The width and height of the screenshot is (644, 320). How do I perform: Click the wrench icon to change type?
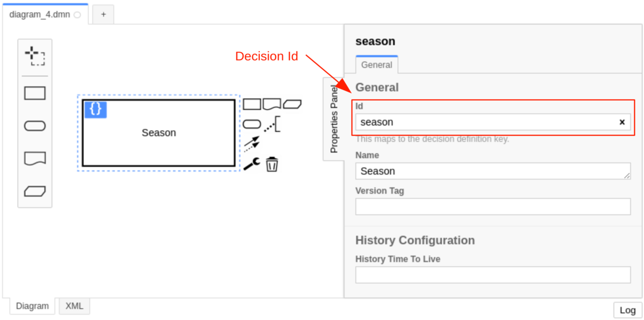(x=252, y=164)
